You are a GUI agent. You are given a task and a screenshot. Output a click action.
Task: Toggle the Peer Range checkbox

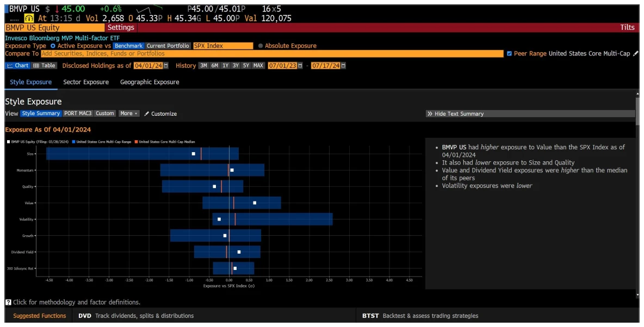click(x=509, y=54)
